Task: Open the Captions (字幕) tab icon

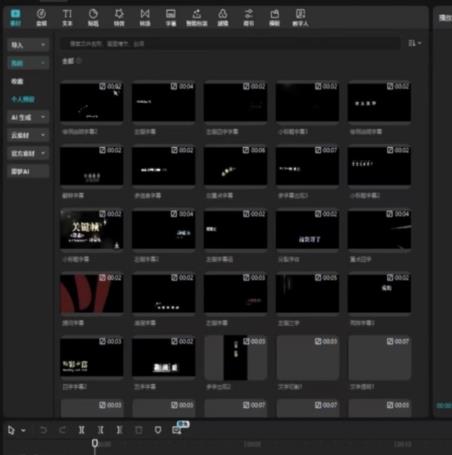Action: 171,17
